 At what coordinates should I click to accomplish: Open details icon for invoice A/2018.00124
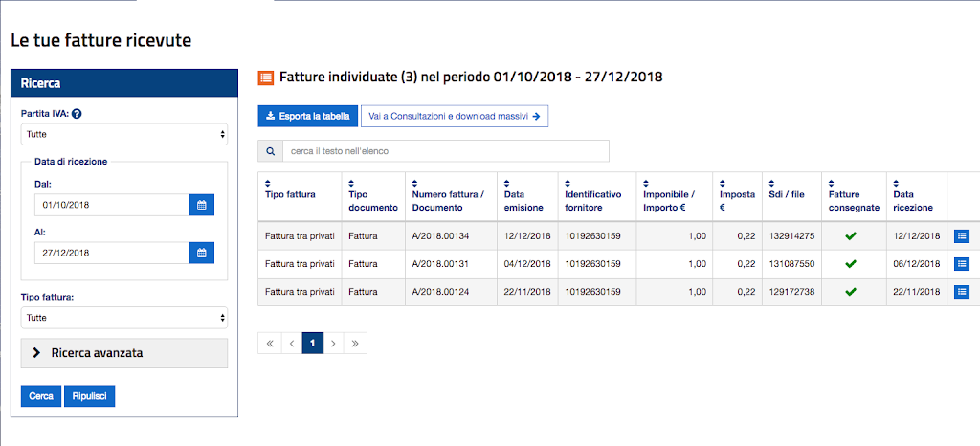(x=962, y=291)
